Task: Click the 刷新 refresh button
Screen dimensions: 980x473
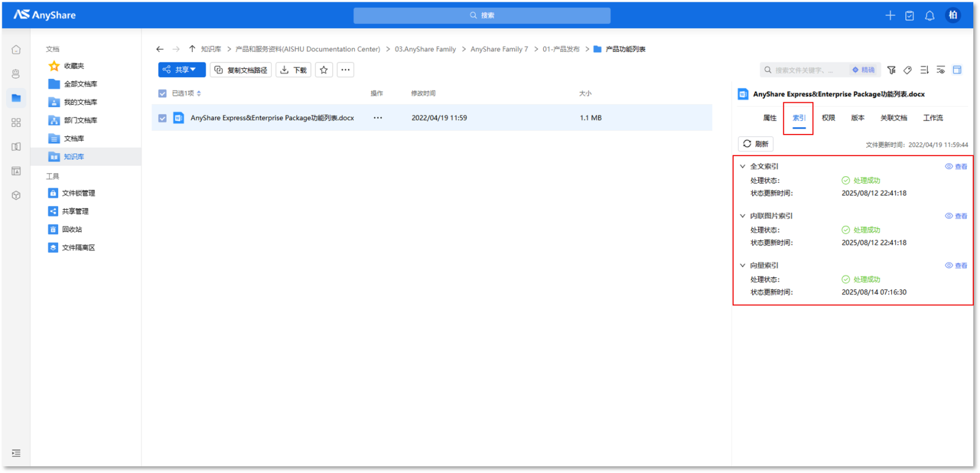Action: (756, 144)
